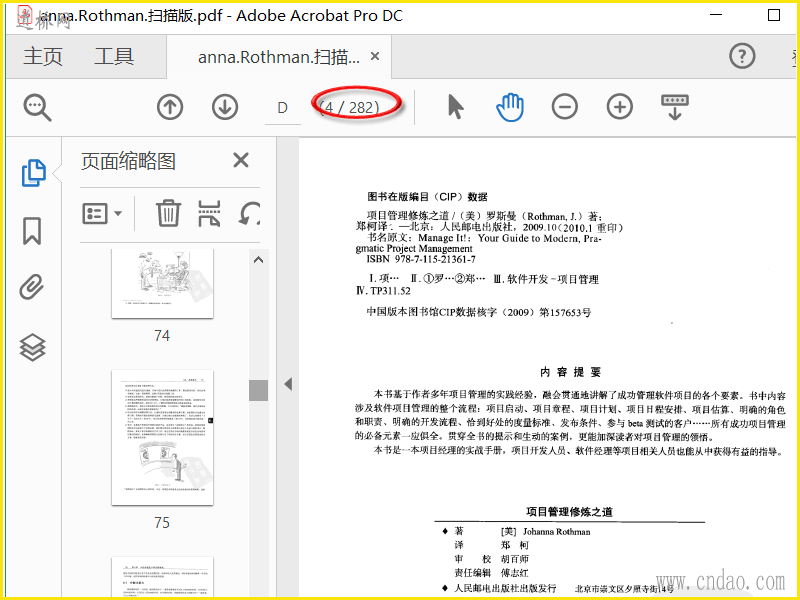Screen dimensions: 800x600
Task: Go to previous page with up arrow
Action: [170, 108]
